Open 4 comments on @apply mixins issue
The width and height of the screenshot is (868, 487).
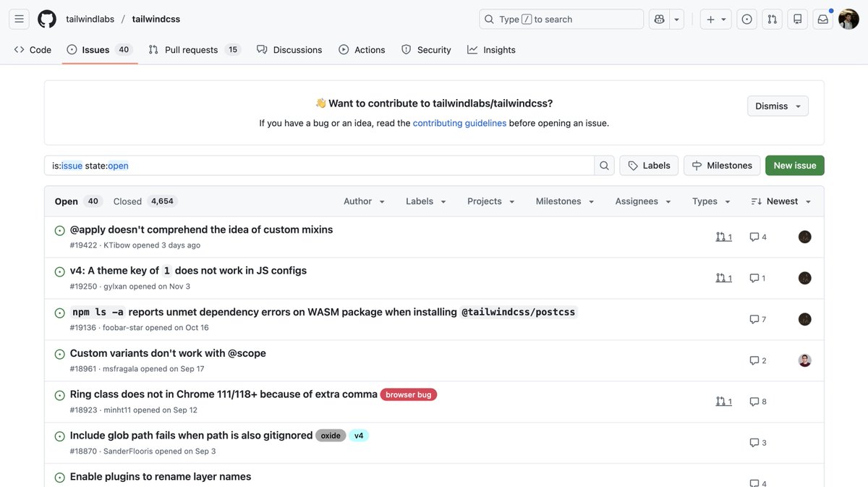(757, 237)
